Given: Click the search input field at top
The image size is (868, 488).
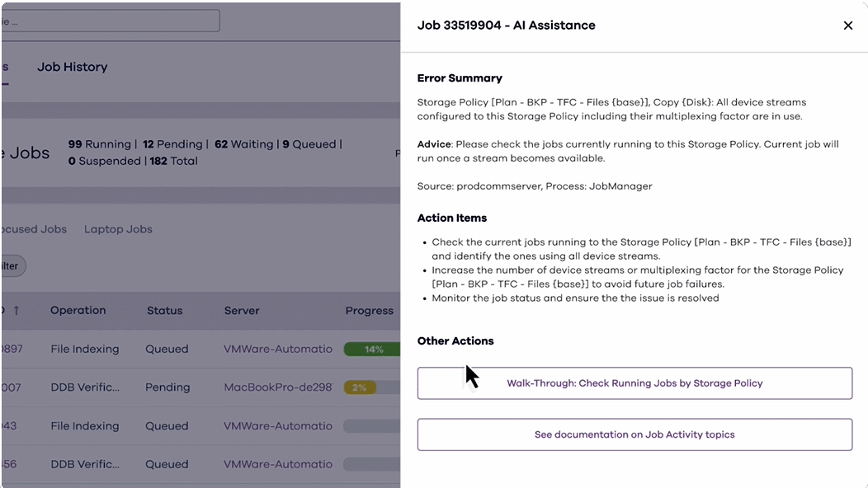Looking at the screenshot, I should pyautogui.click(x=110, y=21).
